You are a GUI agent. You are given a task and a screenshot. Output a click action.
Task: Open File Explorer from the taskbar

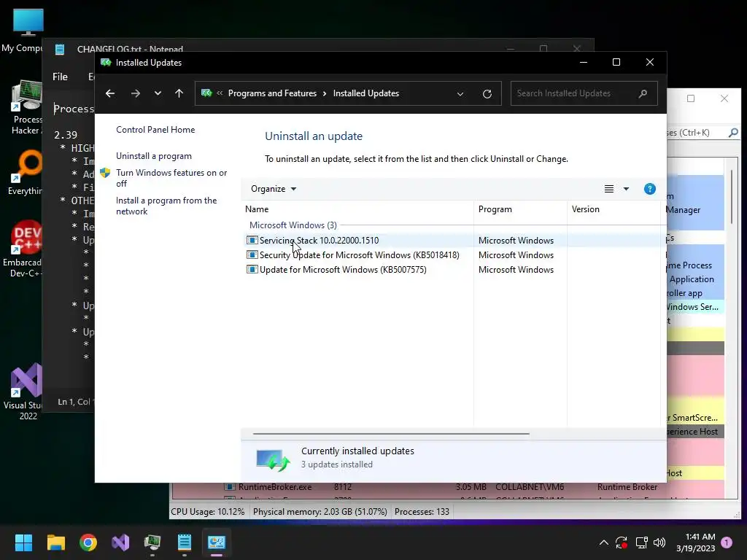(55, 542)
